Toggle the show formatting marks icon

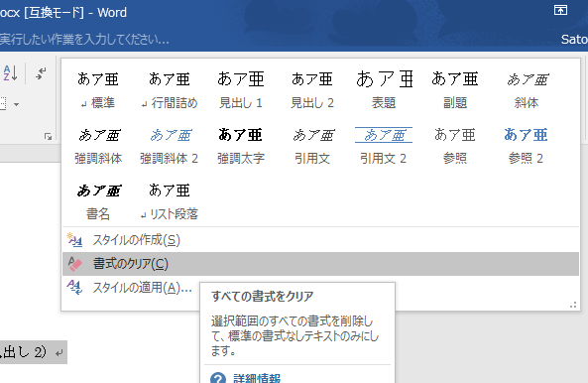pyautogui.click(x=41, y=73)
